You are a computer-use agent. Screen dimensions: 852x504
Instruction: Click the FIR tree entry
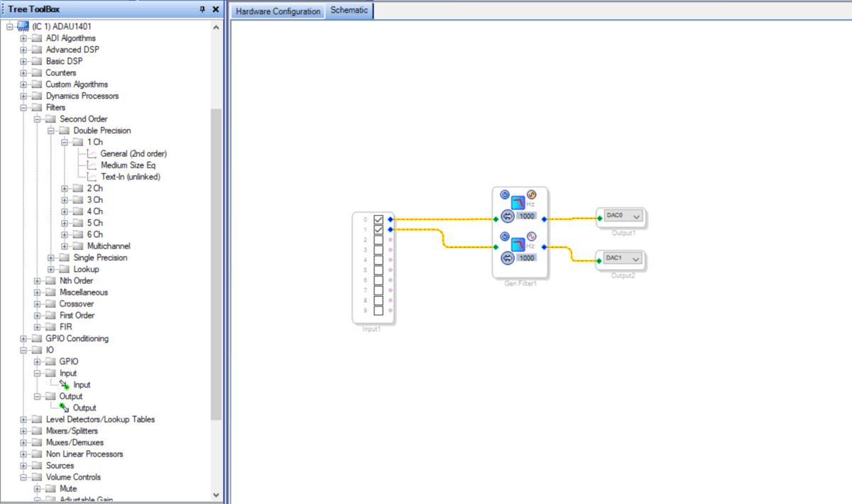[x=66, y=327]
